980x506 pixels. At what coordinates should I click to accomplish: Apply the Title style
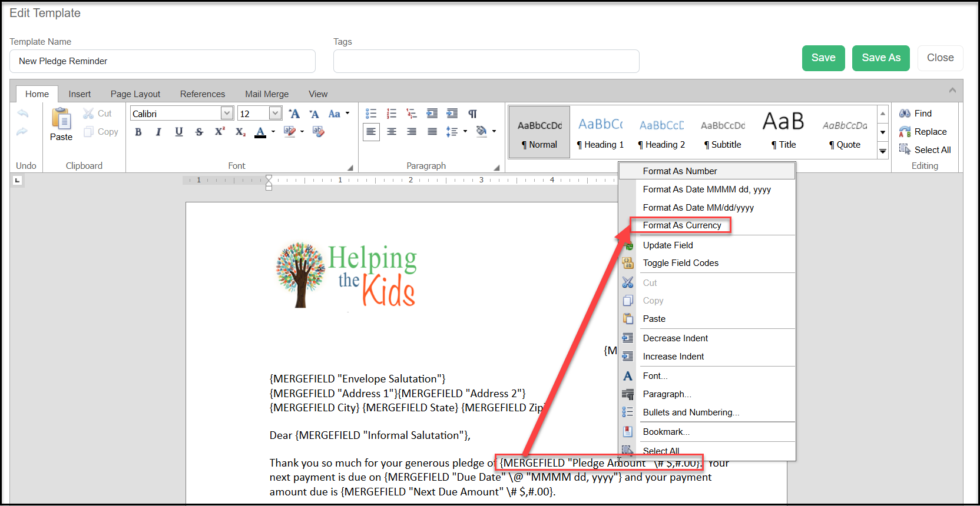pyautogui.click(x=783, y=132)
